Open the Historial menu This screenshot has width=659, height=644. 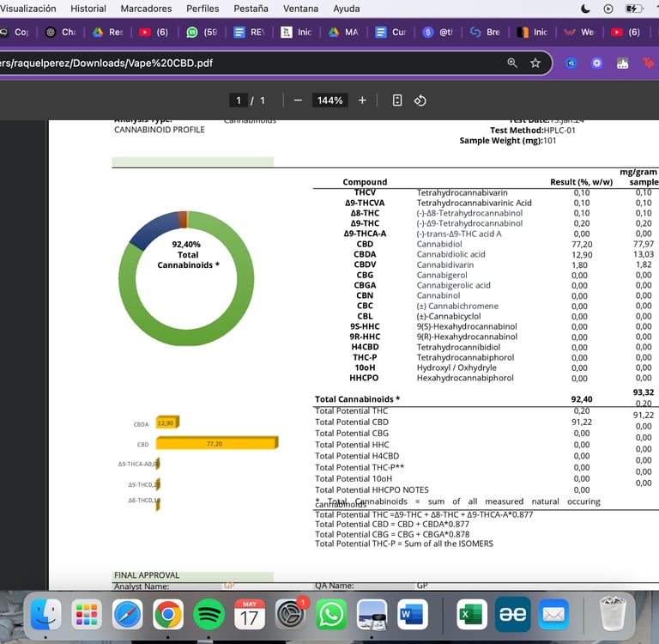[x=88, y=9]
